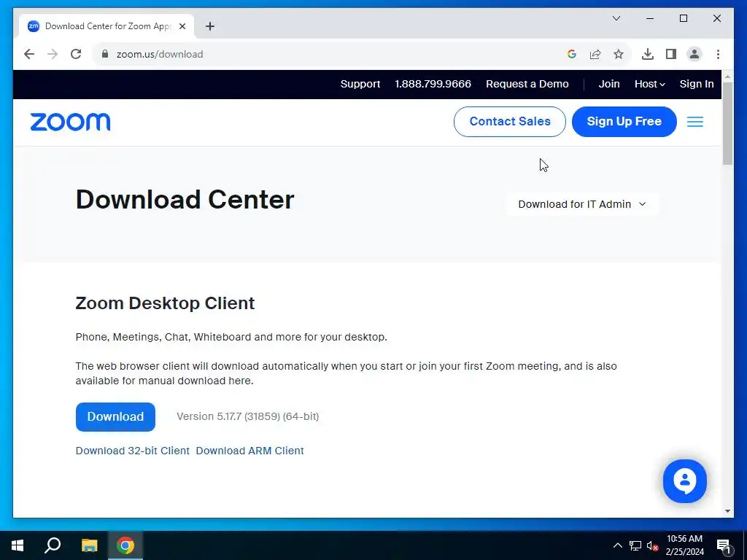Click Sign Up Free button

pos(624,122)
